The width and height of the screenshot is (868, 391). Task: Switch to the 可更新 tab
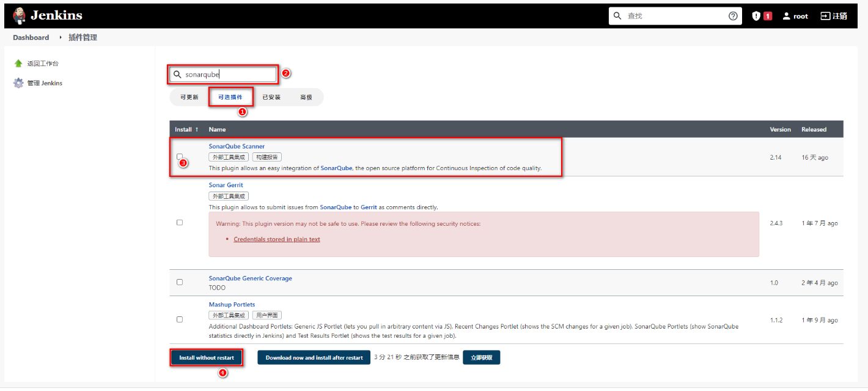tap(189, 97)
